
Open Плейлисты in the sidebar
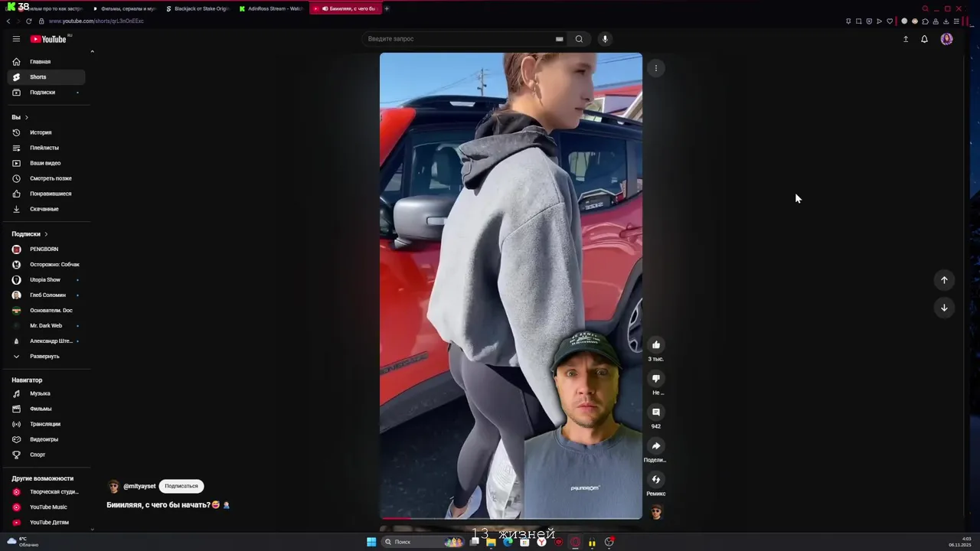click(46, 148)
